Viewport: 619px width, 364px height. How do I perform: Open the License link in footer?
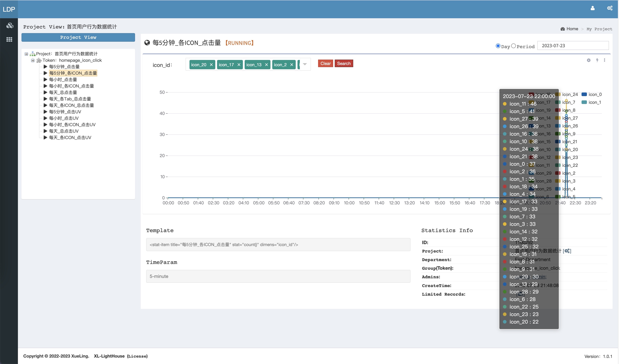tap(137, 356)
